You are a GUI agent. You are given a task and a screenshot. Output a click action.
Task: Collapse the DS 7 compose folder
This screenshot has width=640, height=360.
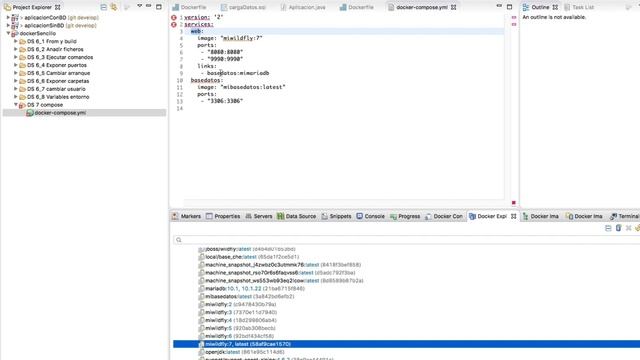pyautogui.click(x=16, y=105)
